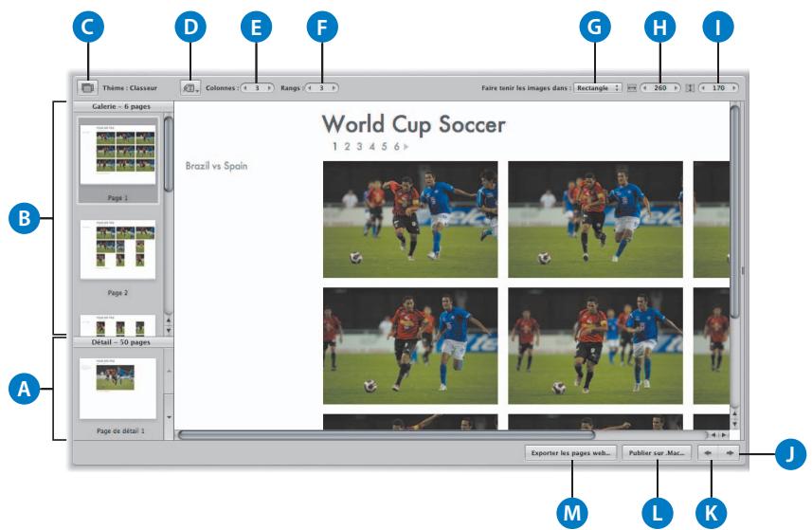Click the Previous Page arrow button
This screenshot has width=812, height=530.
(708, 453)
